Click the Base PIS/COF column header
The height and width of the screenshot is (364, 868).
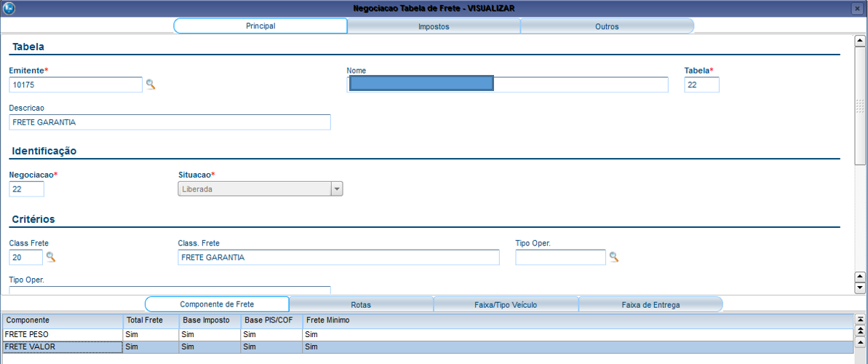(x=271, y=321)
